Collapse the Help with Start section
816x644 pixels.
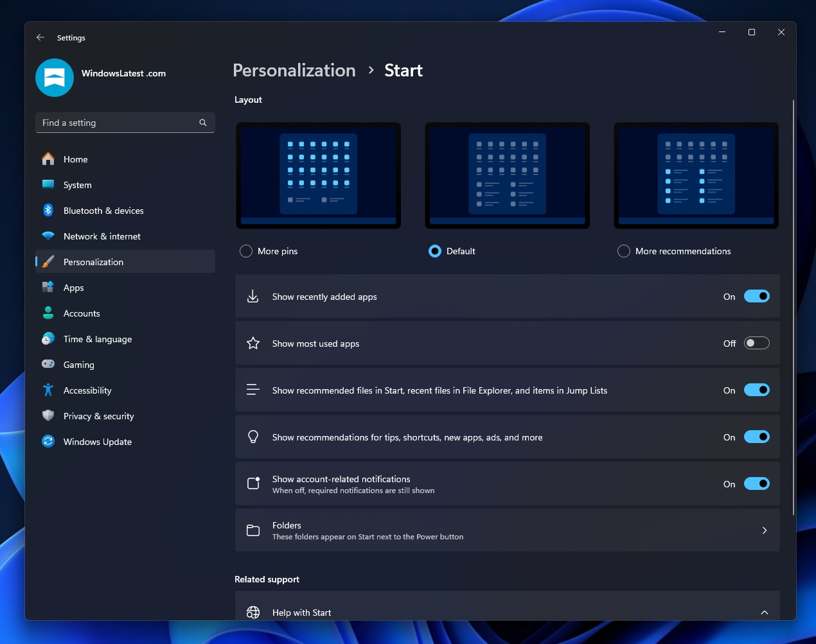coord(765,613)
